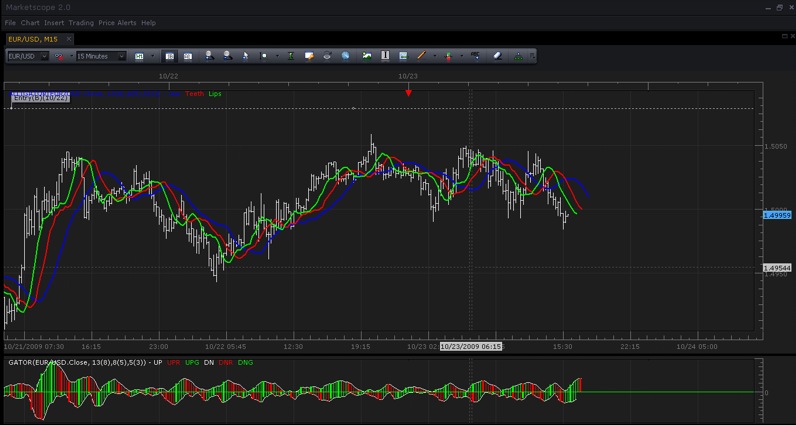Click the Entry (S) 10/22 order label
796x425 pixels.
coord(41,99)
